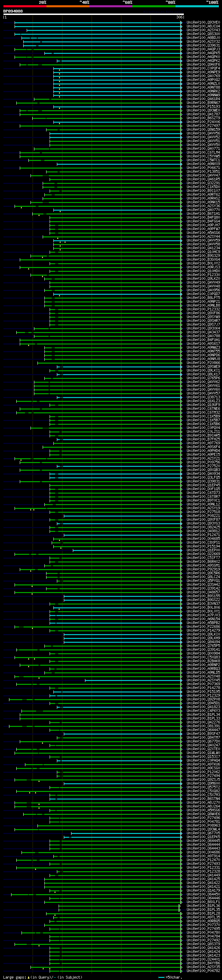This screenshot has width=222, height=980.
Task: Select hit label UniRef100_A4QPJ3
Action: (203, 49)
